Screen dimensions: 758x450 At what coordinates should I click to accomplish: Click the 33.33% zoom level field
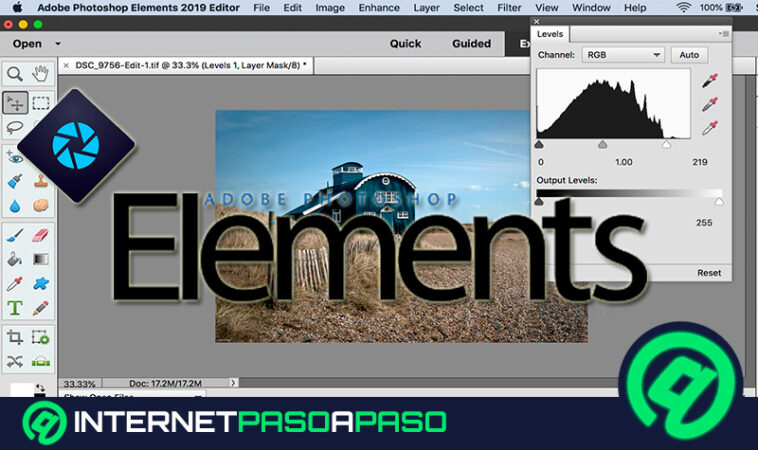pyautogui.click(x=79, y=384)
